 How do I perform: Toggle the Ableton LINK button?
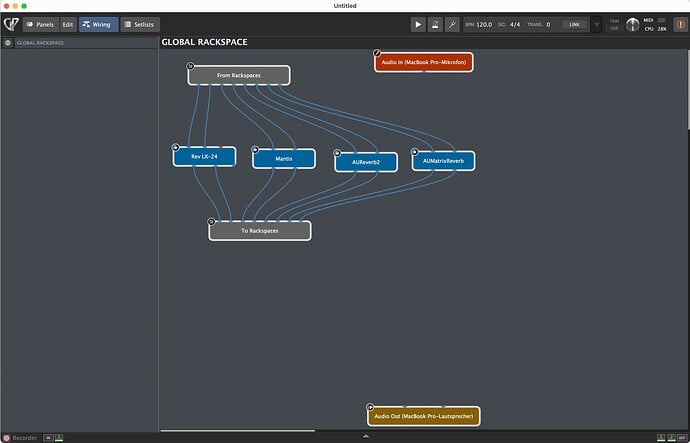pyautogui.click(x=574, y=24)
